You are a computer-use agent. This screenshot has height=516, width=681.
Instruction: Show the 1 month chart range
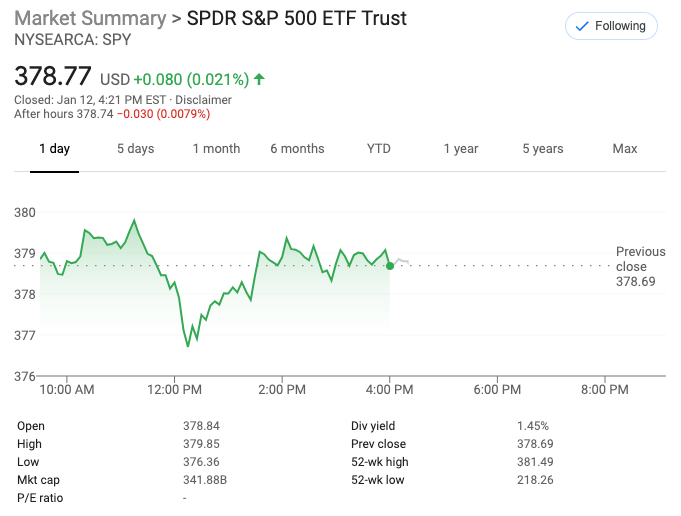pos(216,149)
